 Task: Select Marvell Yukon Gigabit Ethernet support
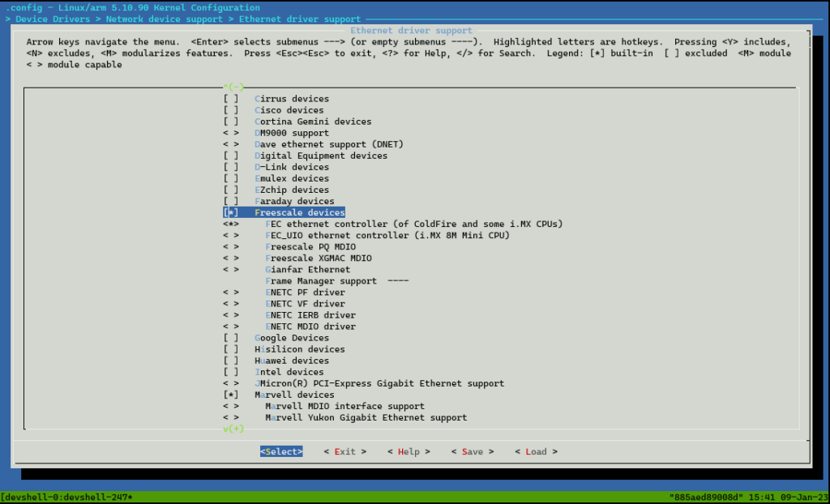(x=344, y=418)
